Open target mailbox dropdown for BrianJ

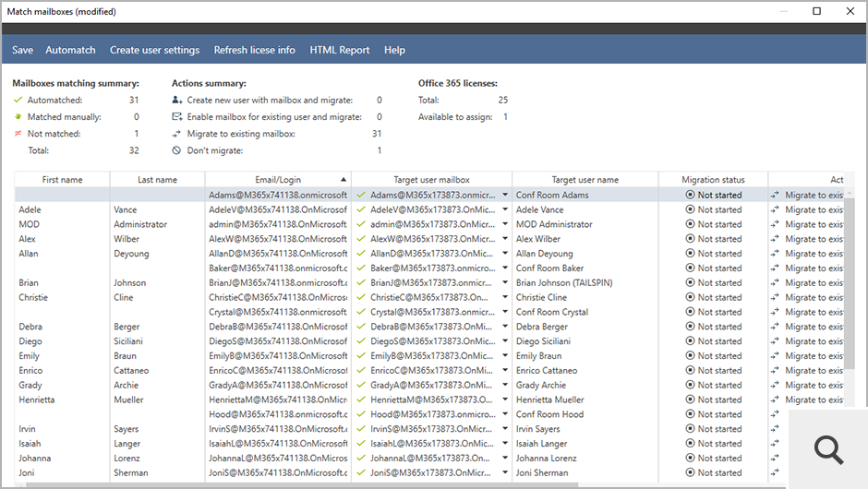[505, 282]
